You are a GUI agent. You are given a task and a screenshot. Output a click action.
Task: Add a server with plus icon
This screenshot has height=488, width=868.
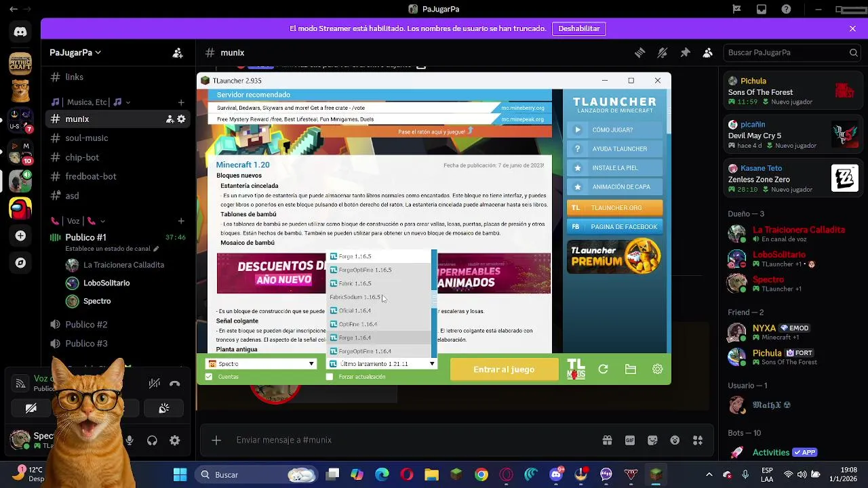20,236
